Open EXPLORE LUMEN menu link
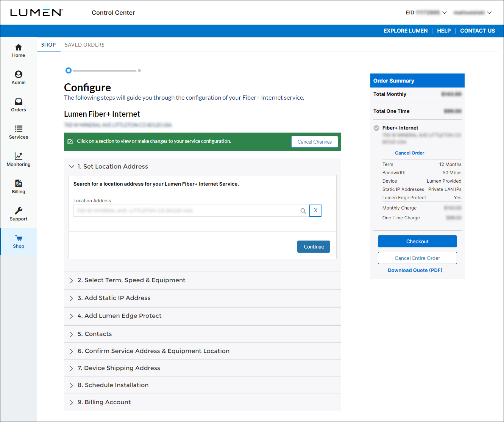Image resolution: width=504 pixels, height=422 pixels. point(406,31)
